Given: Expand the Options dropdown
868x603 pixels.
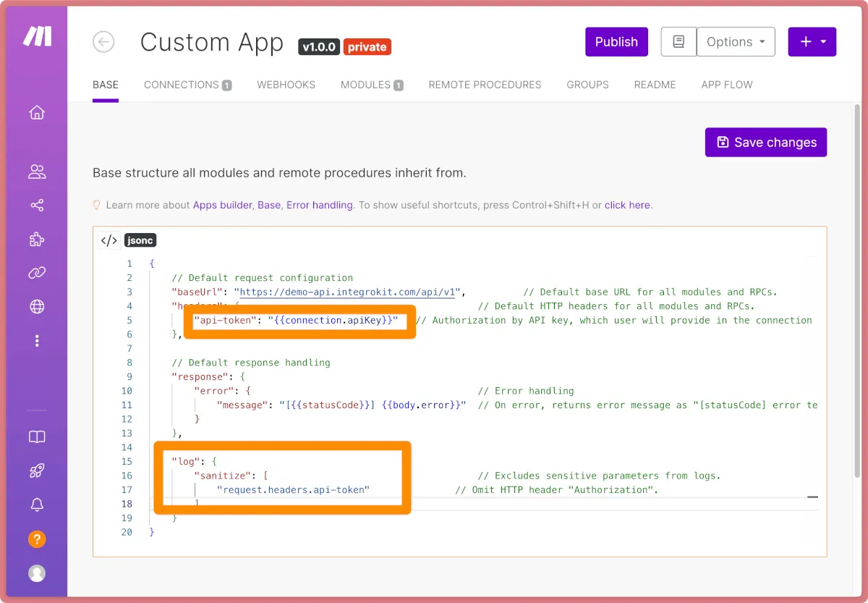Looking at the screenshot, I should [736, 42].
